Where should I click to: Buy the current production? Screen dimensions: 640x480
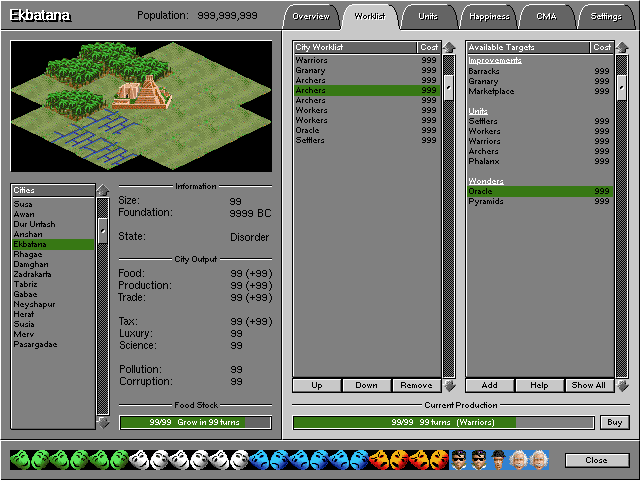point(614,422)
